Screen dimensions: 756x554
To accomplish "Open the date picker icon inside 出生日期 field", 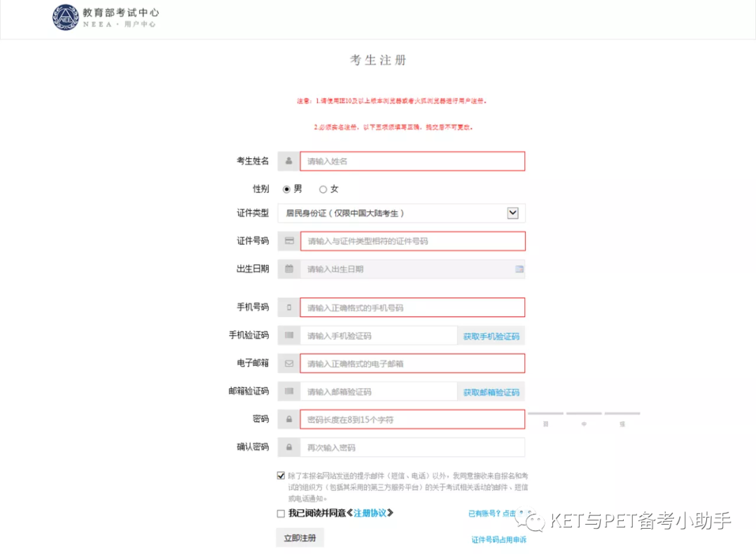I will coord(519,269).
